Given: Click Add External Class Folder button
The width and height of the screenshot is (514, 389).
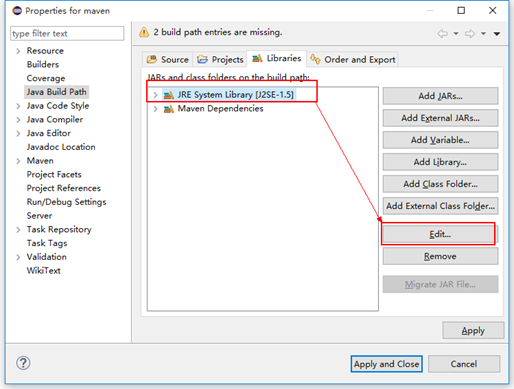Looking at the screenshot, I should pos(440,206).
